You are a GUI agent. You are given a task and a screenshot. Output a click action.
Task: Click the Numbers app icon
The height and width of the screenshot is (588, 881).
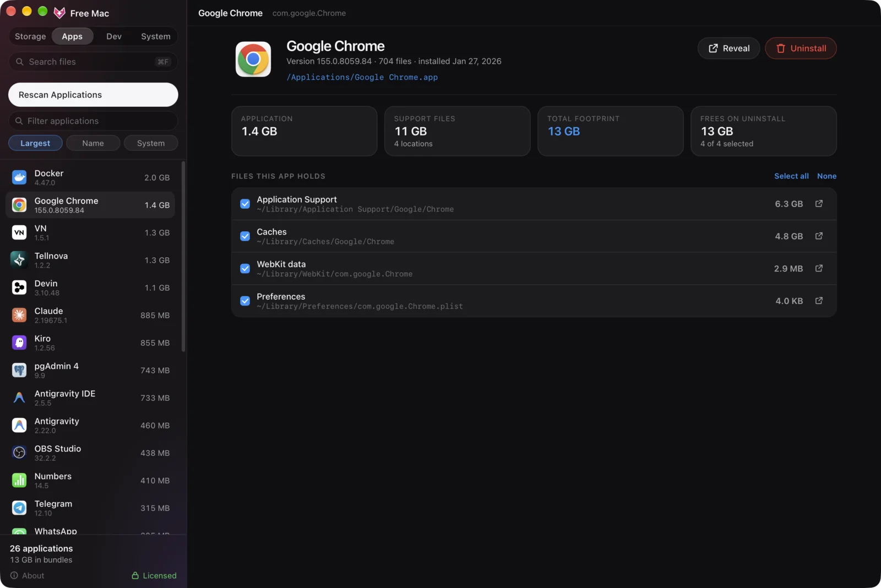19,480
